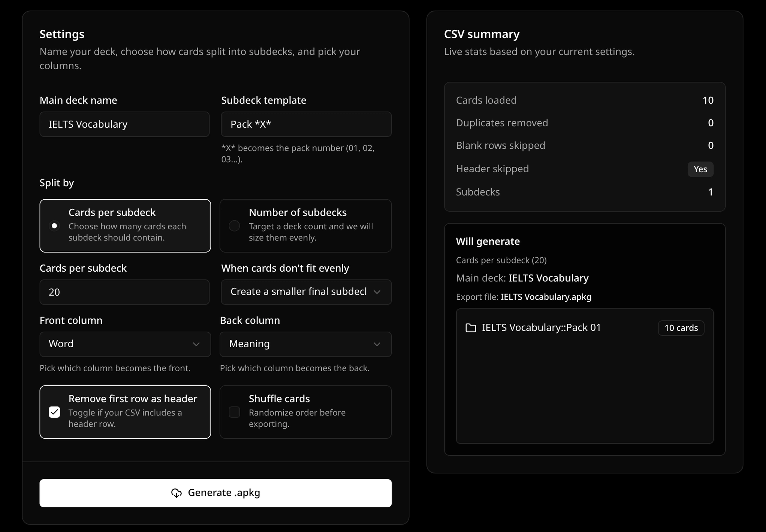
Task: Enable the Shuffle cards checkbox
Action: pos(235,412)
